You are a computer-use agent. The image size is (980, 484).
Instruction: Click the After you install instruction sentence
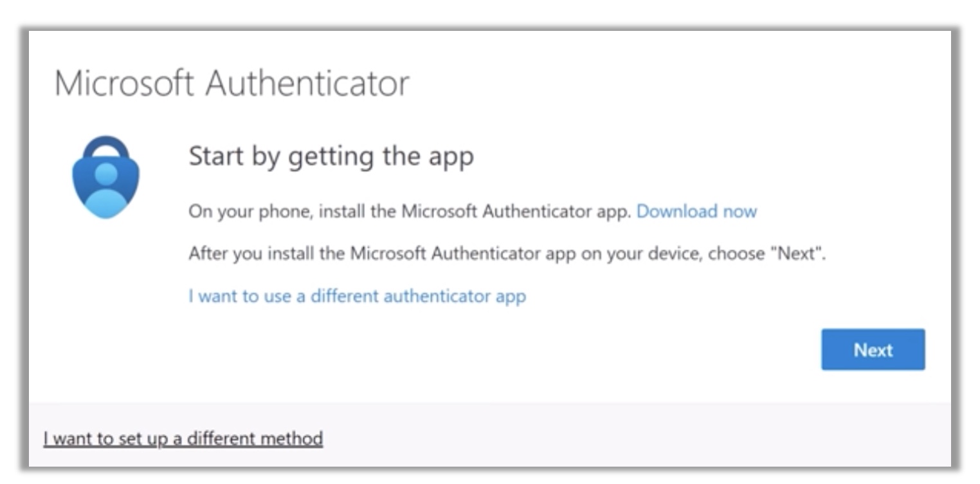[507, 254]
